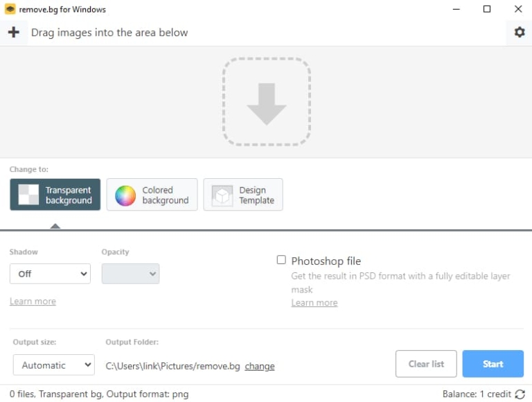
Task: Open Learn more link under Photoshop file
Action: [x=314, y=303]
